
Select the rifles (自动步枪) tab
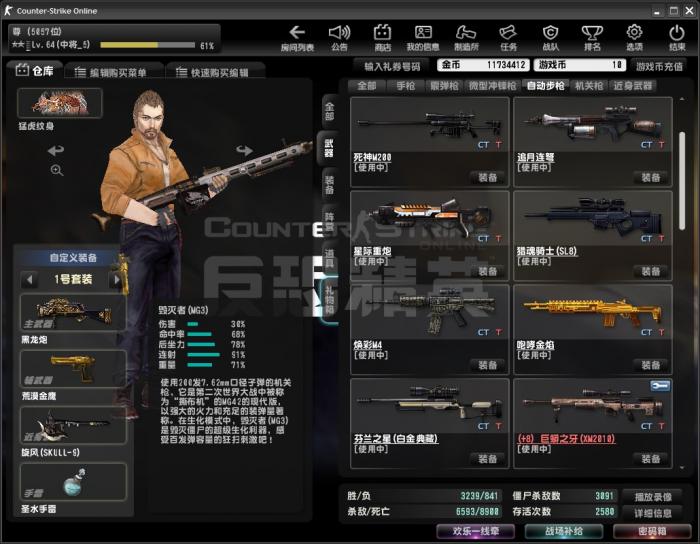click(545, 86)
